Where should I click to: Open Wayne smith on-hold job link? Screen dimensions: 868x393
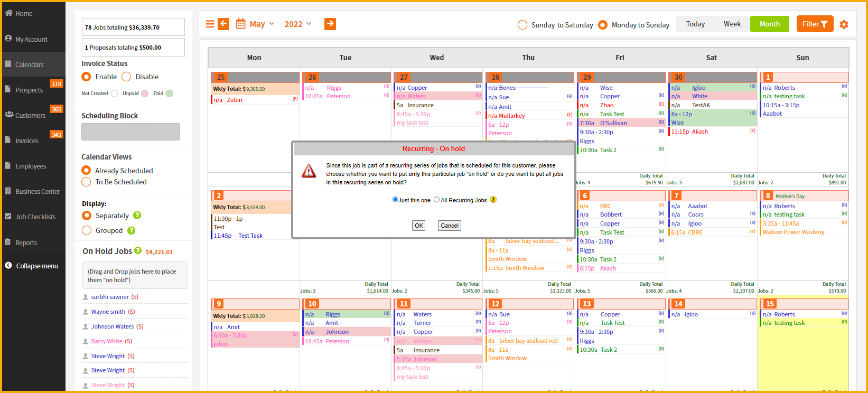[x=108, y=312]
